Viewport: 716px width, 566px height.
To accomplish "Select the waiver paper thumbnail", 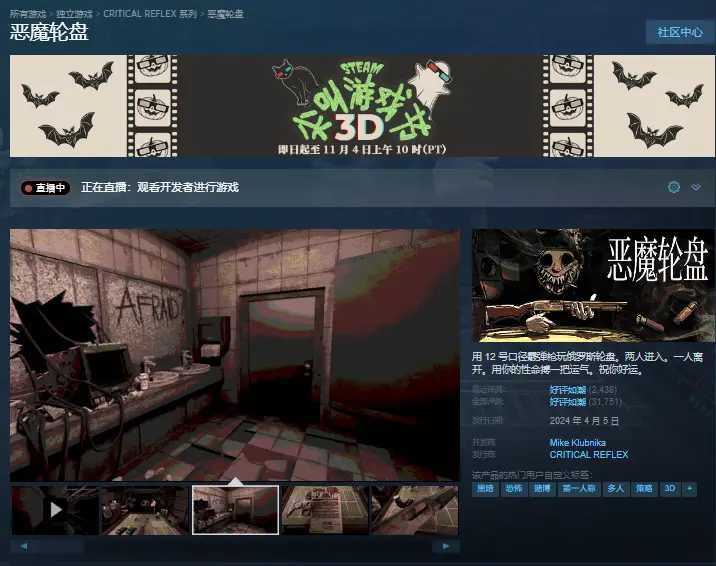I will (x=325, y=510).
